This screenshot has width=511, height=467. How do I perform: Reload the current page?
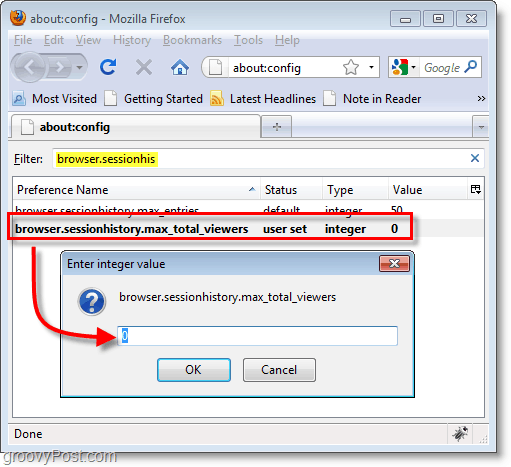point(108,67)
